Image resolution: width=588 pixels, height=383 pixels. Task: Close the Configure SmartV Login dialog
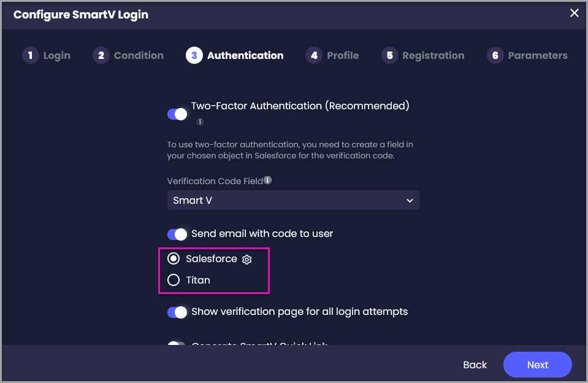(574, 13)
